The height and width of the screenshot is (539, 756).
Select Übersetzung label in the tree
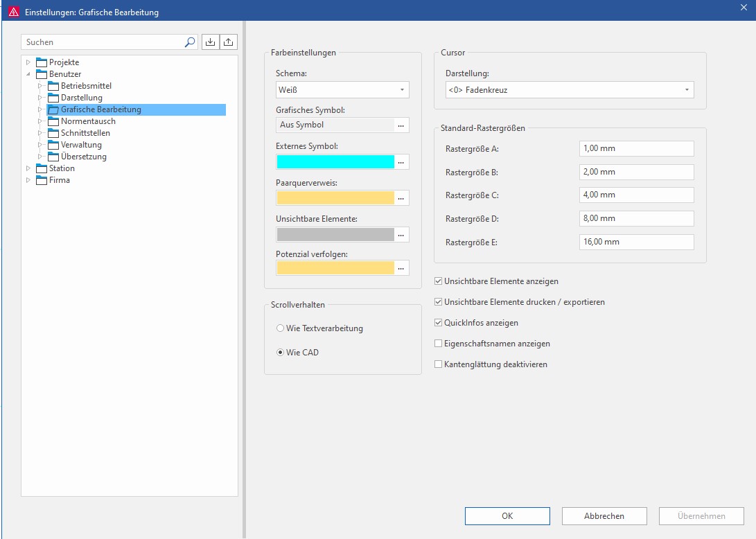tap(83, 157)
